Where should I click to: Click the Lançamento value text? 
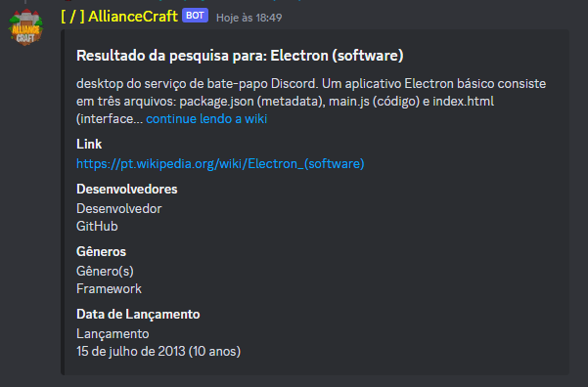point(113,334)
